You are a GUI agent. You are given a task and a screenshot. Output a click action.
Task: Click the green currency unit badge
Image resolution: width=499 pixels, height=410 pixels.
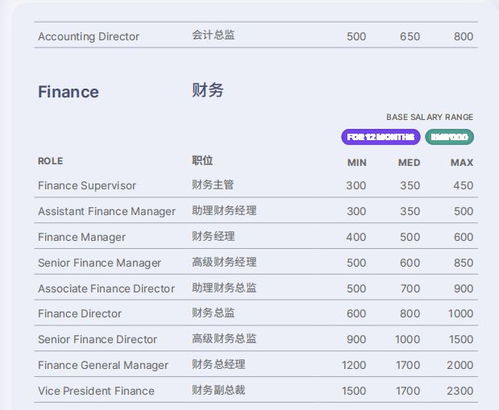[x=449, y=137]
